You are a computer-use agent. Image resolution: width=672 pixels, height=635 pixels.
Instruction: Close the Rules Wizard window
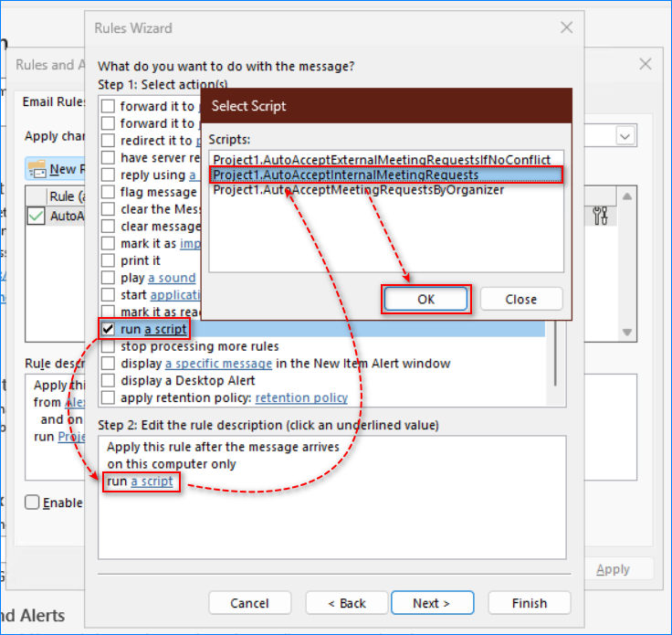tap(567, 28)
